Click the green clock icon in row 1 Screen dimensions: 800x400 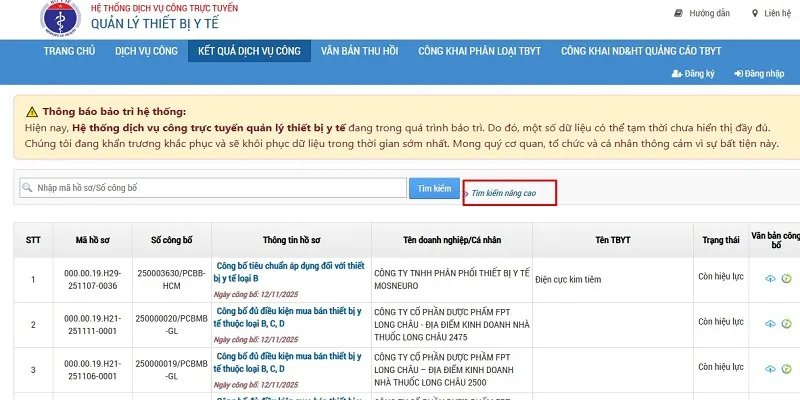[x=787, y=279]
